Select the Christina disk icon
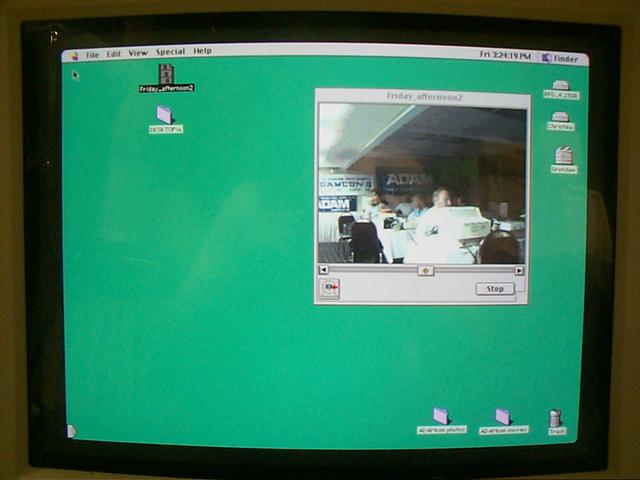Image resolution: width=640 pixels, height=480 pixels. click(561, 118)
